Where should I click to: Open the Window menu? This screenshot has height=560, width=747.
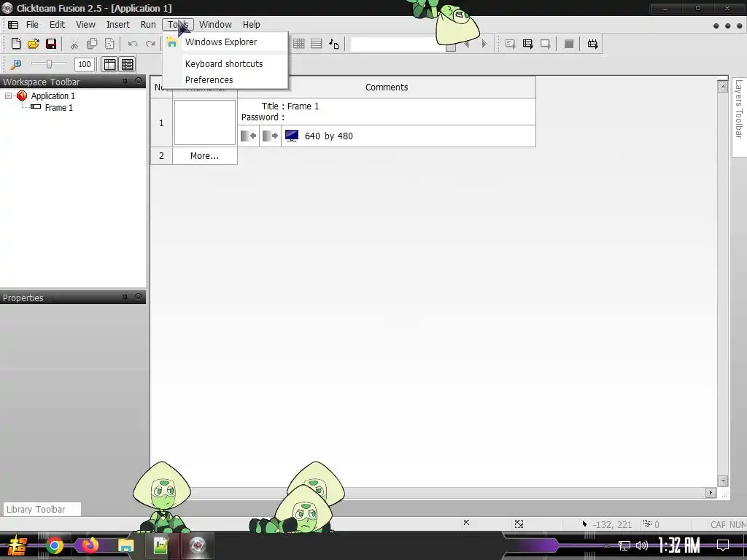[215, 25]
